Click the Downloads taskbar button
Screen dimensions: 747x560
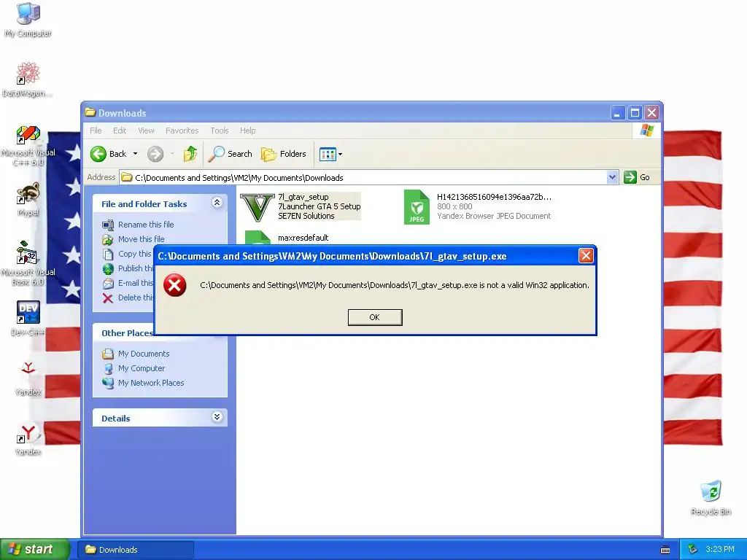click(136, 550)
